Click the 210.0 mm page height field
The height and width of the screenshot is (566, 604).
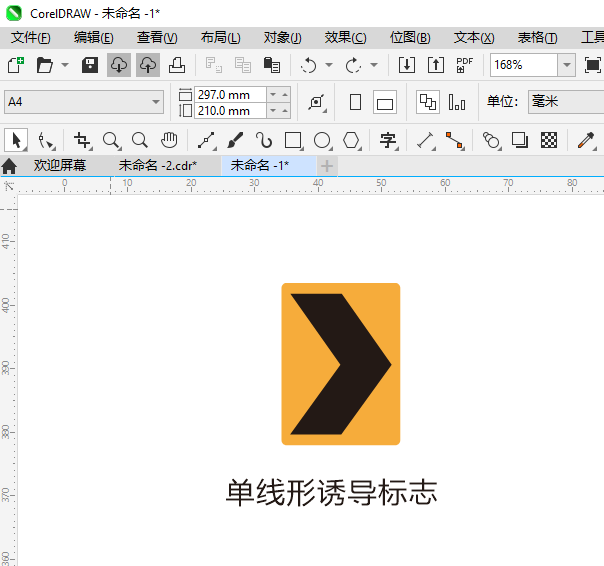(230, 111)
